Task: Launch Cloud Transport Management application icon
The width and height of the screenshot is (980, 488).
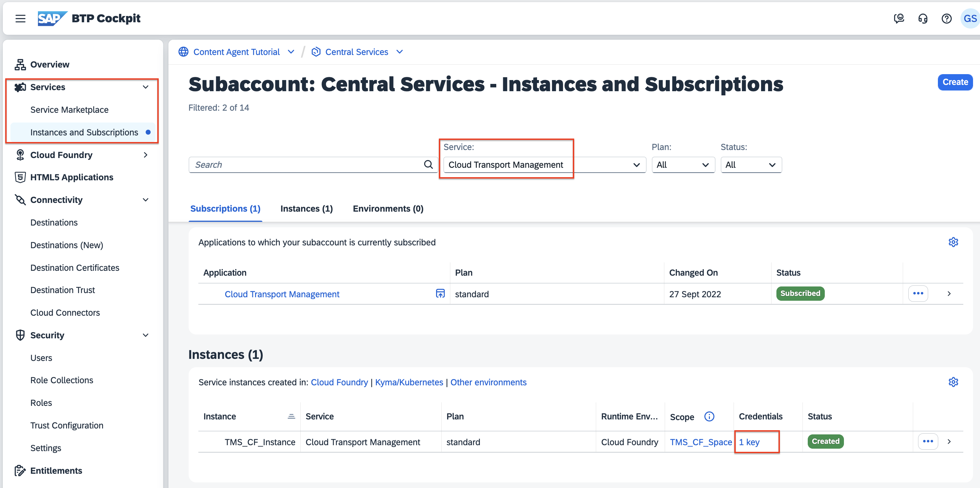Action: [x=440, y=293]
